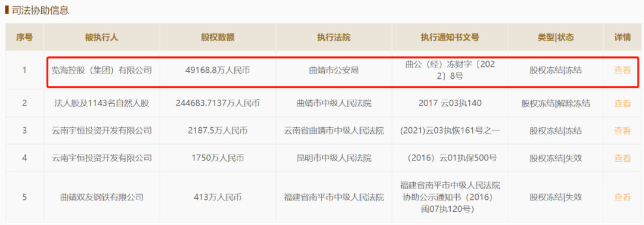This screenshot has height=225, width=644.
Task: Click the 曲靖市公安局 cell
Action: [x=333, y=70]
